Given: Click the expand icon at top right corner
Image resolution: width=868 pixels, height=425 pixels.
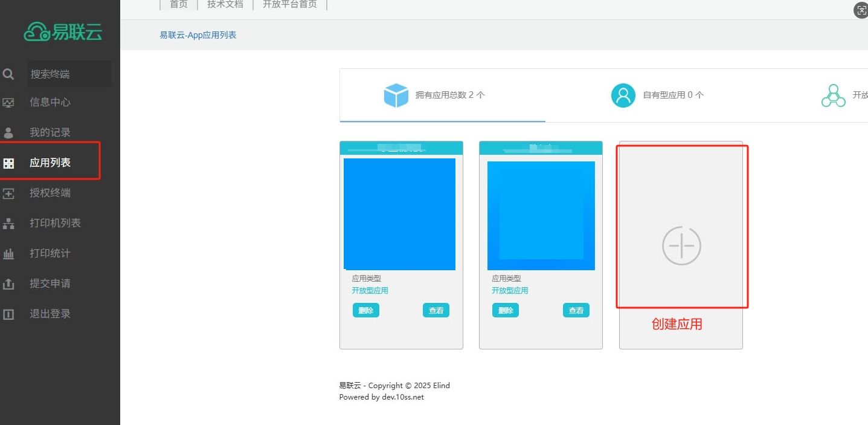Looking at the screenshot, I should tap(860, 10).
